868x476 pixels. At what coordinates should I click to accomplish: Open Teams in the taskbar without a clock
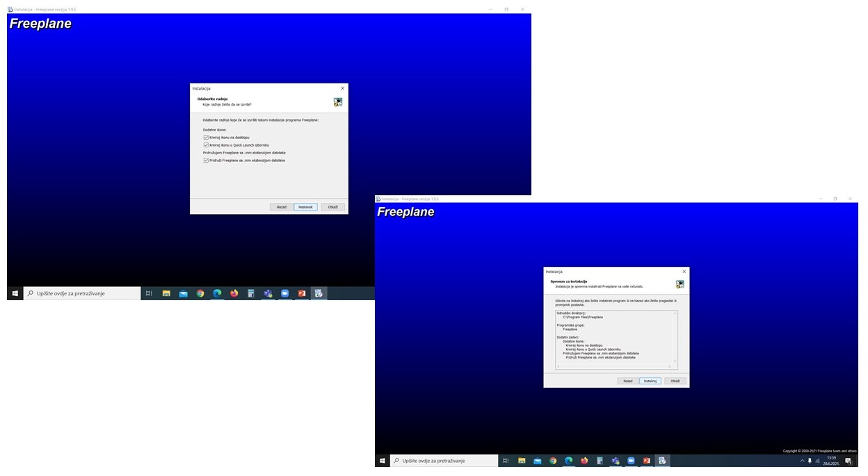click(x=268, y=293)
